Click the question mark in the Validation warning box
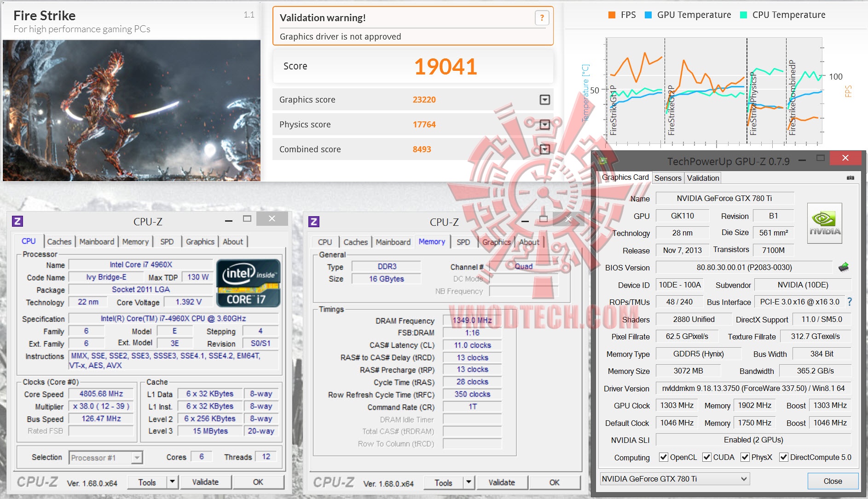Viewport: 868px width, 499px height. tap(542, 18)
